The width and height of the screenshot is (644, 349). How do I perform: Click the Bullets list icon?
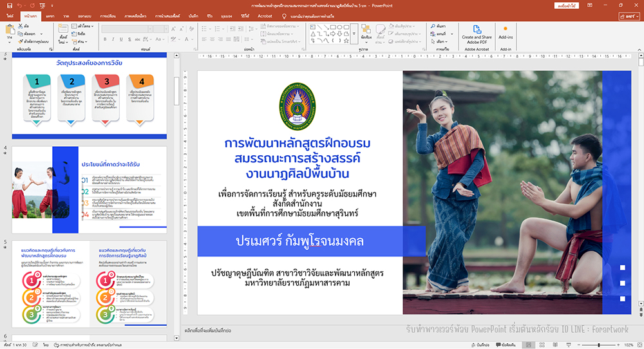click(205, 29)
